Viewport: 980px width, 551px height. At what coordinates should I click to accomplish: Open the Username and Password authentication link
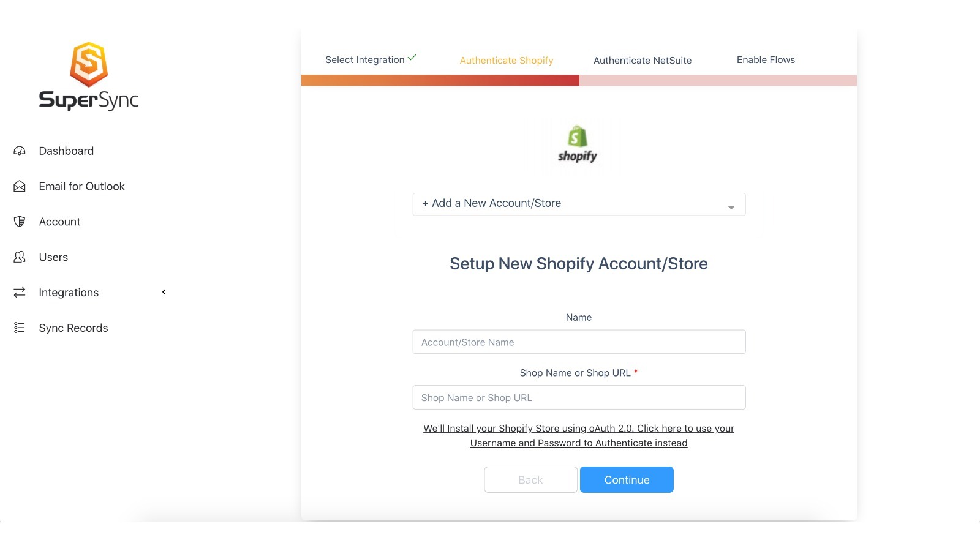point(579,435)
